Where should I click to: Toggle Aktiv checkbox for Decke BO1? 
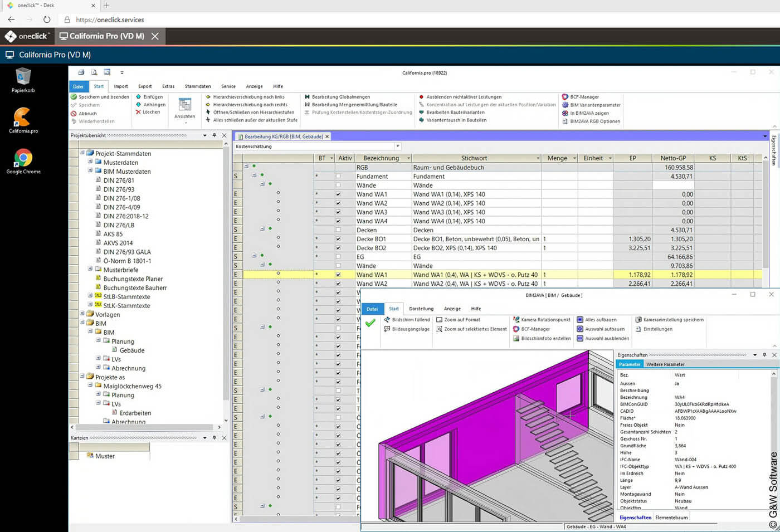(338, 238)
